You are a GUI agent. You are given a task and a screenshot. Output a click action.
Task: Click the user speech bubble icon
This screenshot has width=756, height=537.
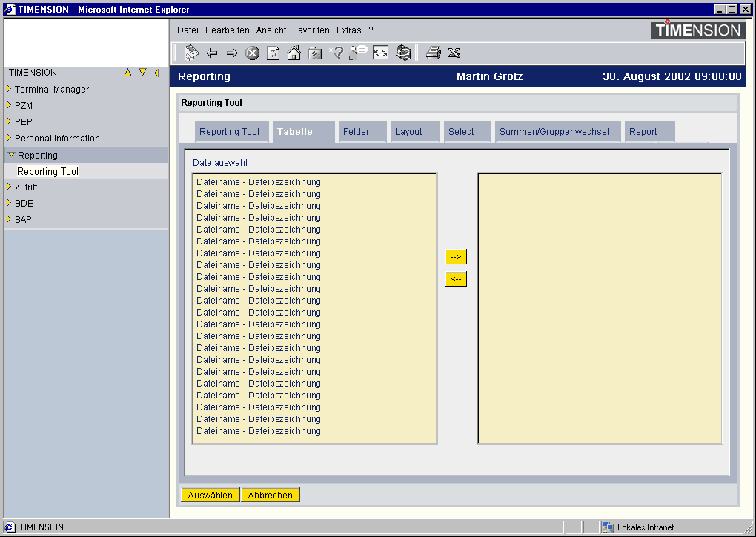[359, 53]
